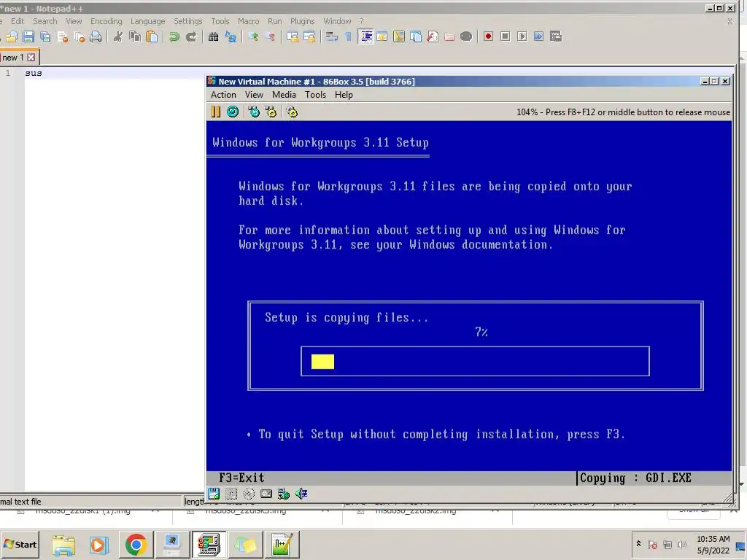The width and height of the screenshot is (747, 560).
Task: Click the Save icon in Notepad++ toolbar
Action: (28, 36)
